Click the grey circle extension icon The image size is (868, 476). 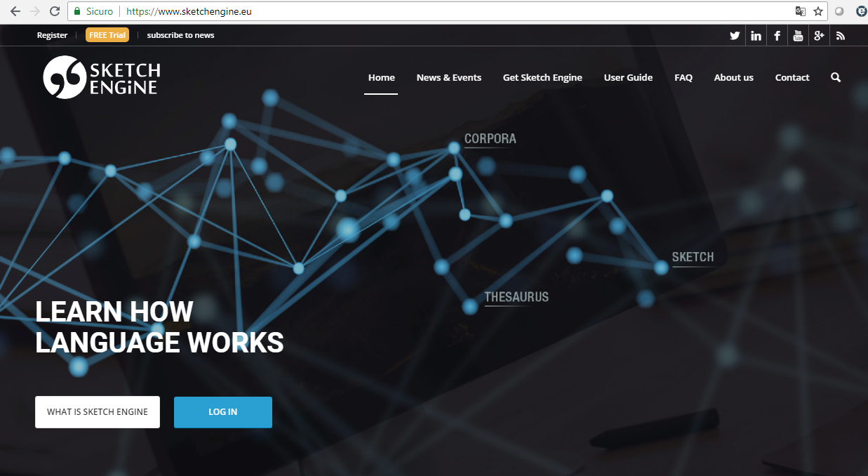839,11
